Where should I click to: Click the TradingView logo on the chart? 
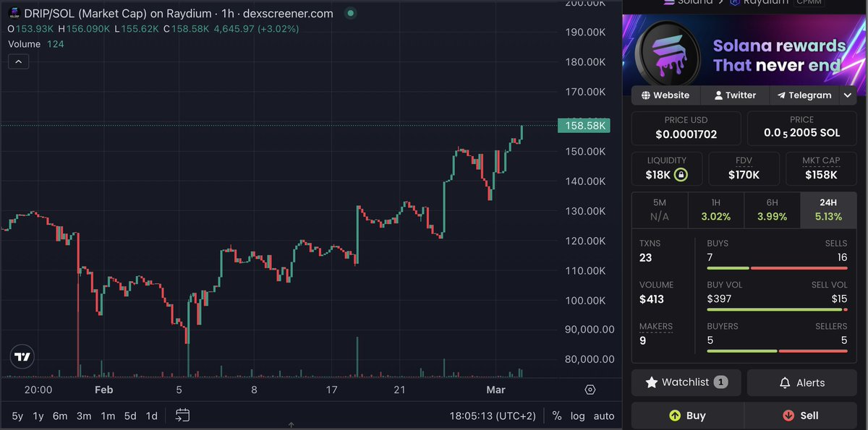(x=22, y=357)
